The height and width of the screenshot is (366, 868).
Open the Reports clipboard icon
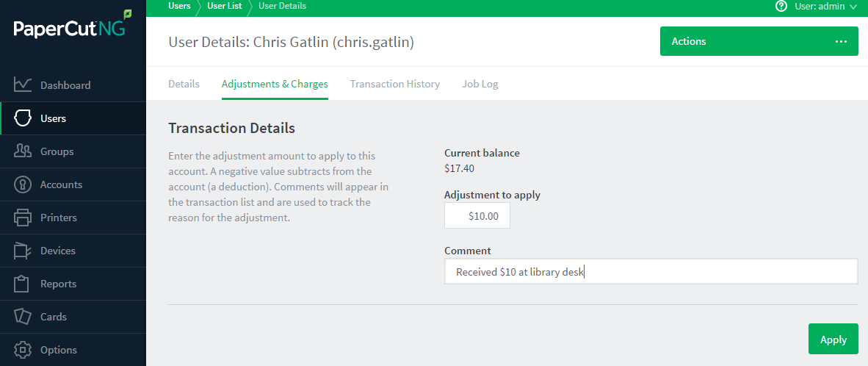22,284
